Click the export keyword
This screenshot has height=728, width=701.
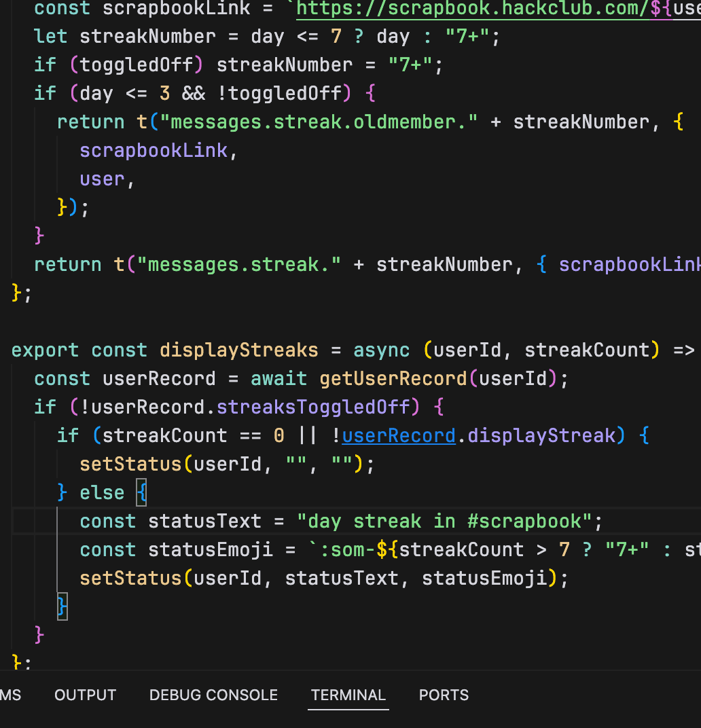click(x=45, y=350)
